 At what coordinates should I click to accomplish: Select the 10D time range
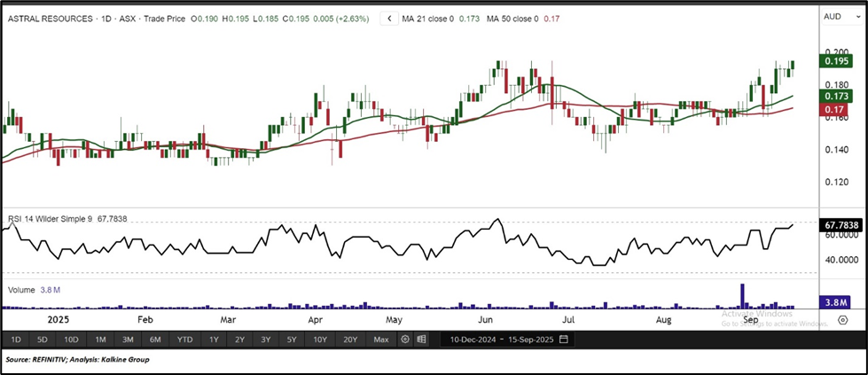pos(72,340)
